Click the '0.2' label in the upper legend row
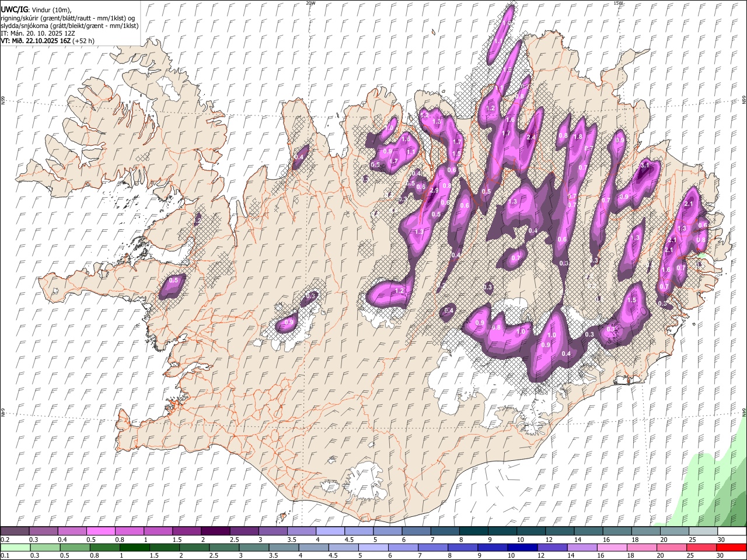This screenshot has height=560, width=747. (5, 540)
